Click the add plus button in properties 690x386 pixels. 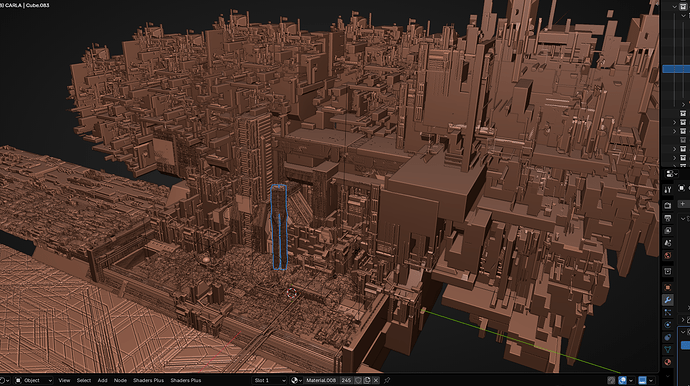[x=683, y=204]
